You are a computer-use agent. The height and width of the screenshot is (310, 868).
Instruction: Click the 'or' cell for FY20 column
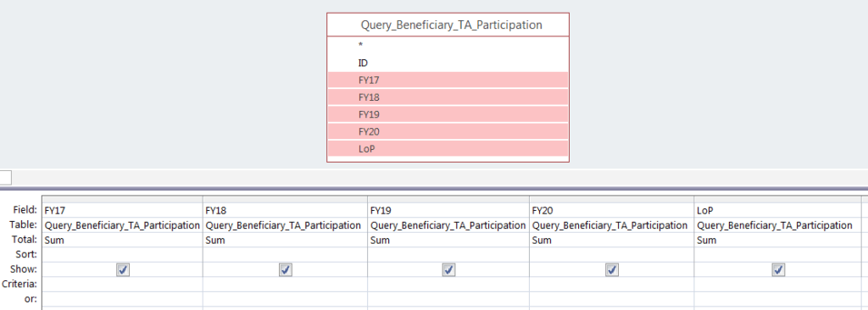coord(612,299)
